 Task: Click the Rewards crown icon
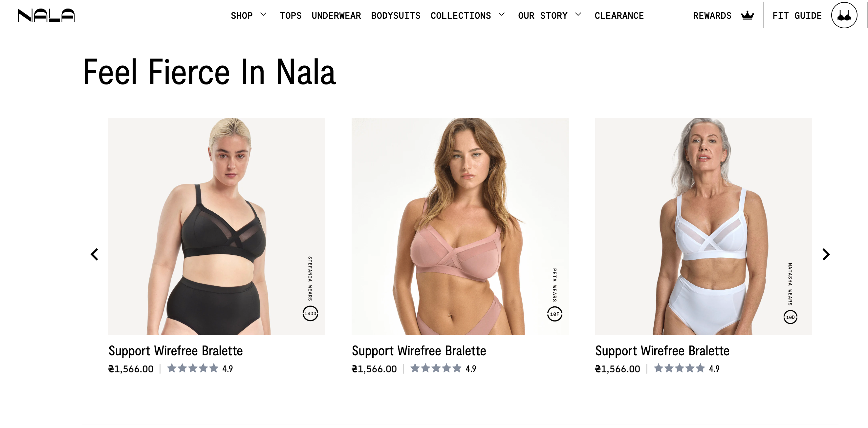[747, 15]
